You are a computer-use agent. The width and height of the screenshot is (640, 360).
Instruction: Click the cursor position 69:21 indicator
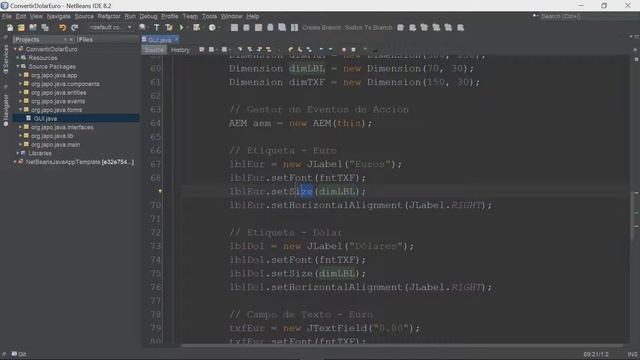click(x=596, y=354)
